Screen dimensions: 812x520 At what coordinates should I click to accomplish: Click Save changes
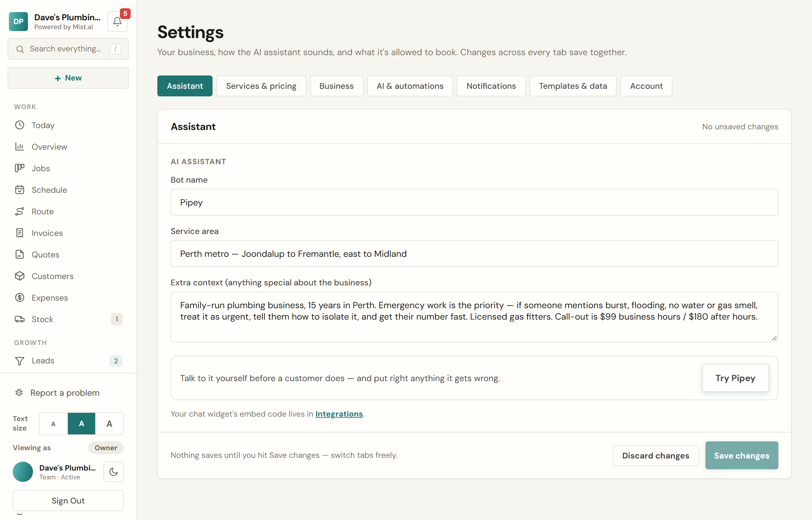click(741, 456)
